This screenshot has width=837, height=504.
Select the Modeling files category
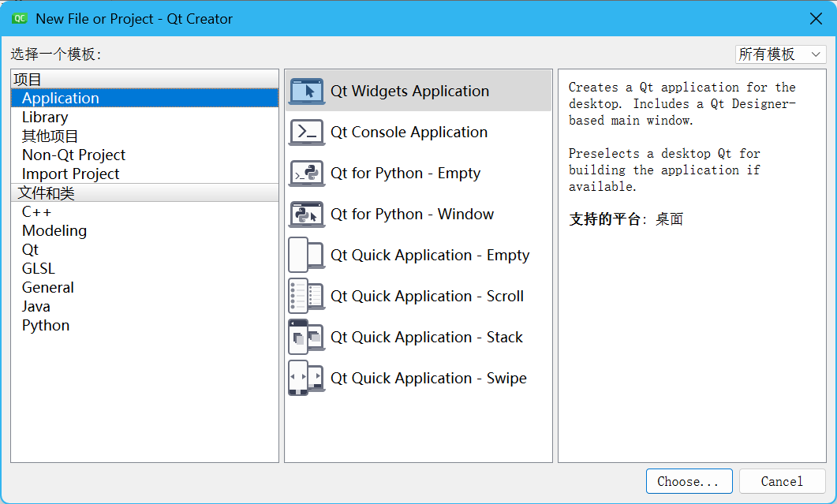[x=144, y=231]
